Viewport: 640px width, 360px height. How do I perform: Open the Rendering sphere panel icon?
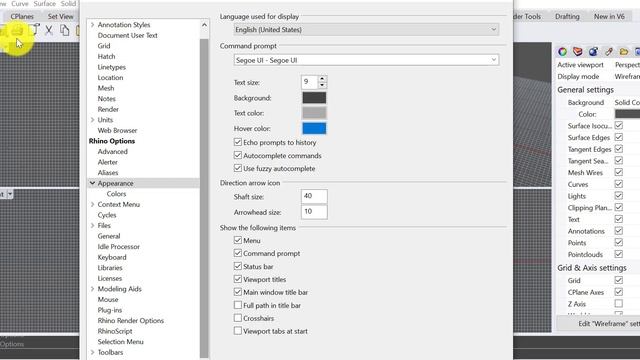593,52
